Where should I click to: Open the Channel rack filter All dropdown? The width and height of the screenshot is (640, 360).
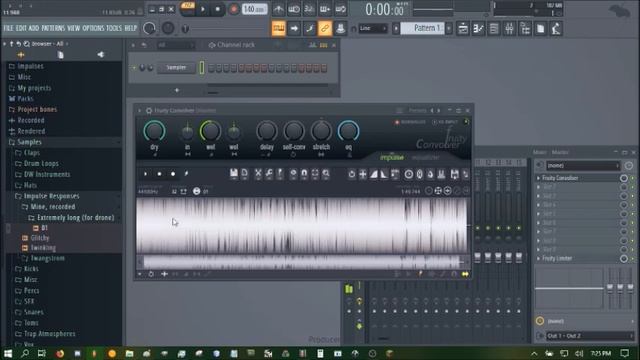pos(175,45)
